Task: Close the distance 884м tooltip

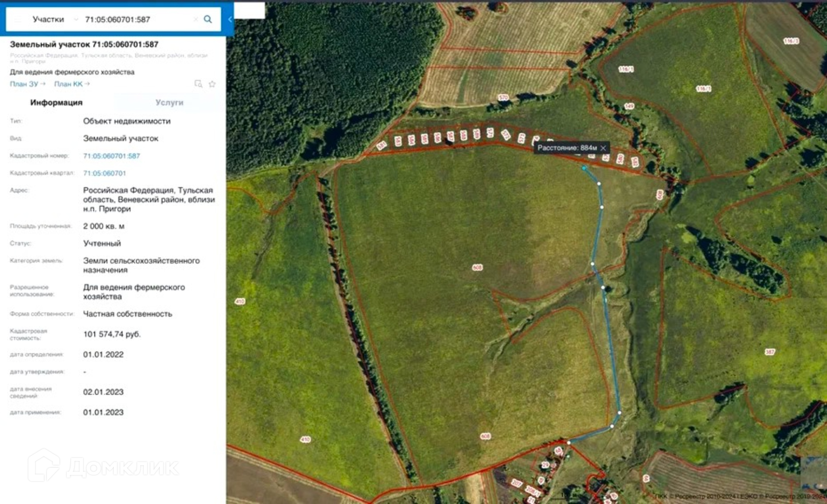Action: (603, 148)
